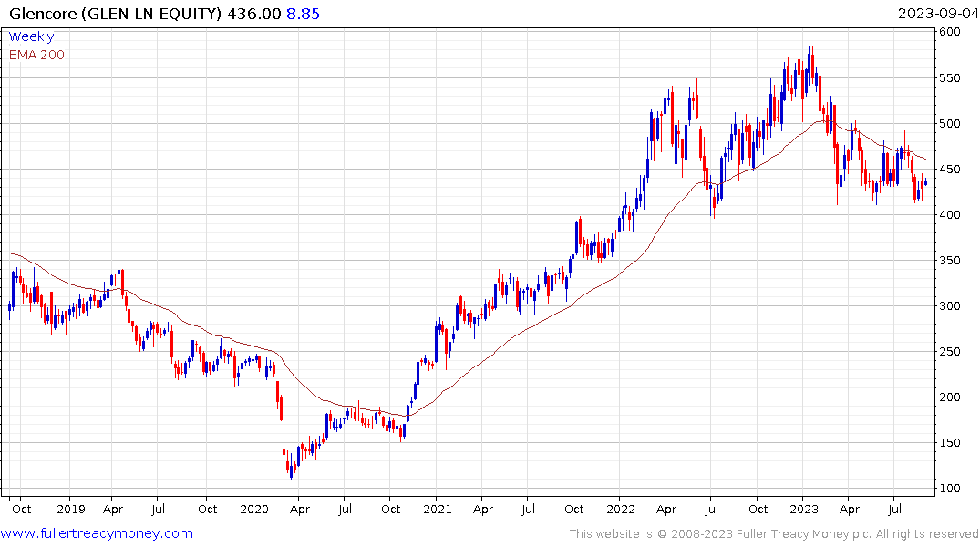Select the 'Weekly' label in the legend

pyautogui.click(x=31, y=36)
